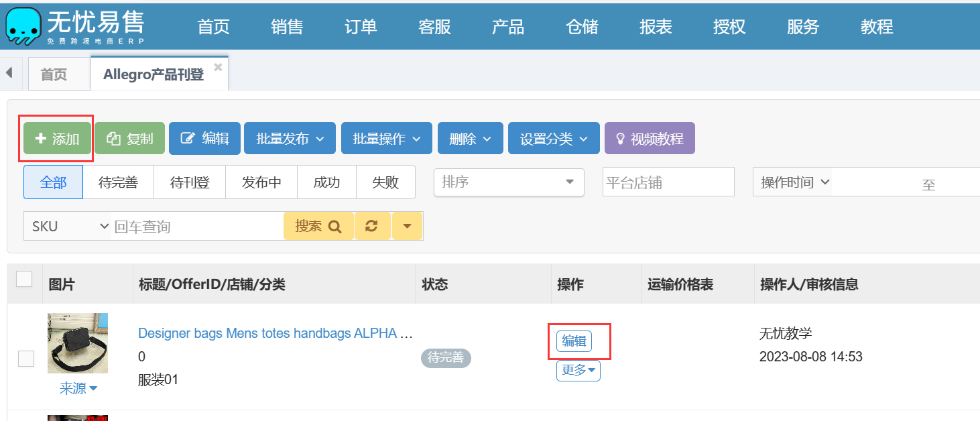Click the refresh icon beside search

[x=371, y=227]
